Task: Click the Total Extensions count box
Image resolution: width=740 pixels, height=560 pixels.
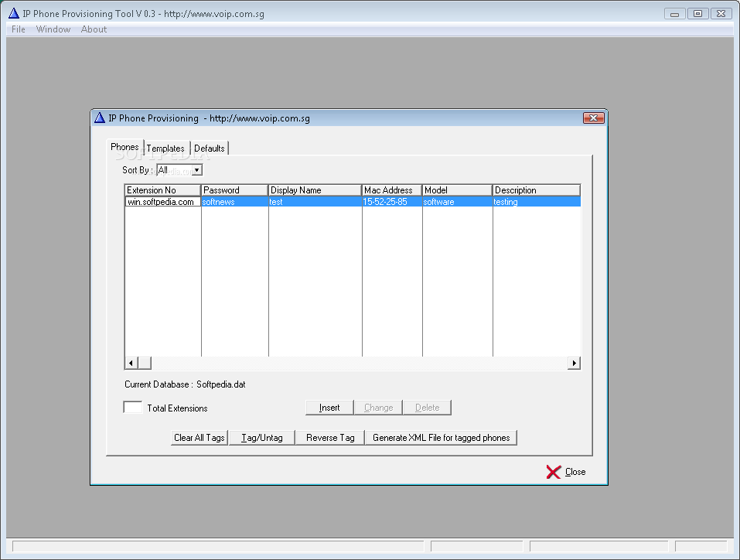Action: pyautogui.click(x=133, y=407)
